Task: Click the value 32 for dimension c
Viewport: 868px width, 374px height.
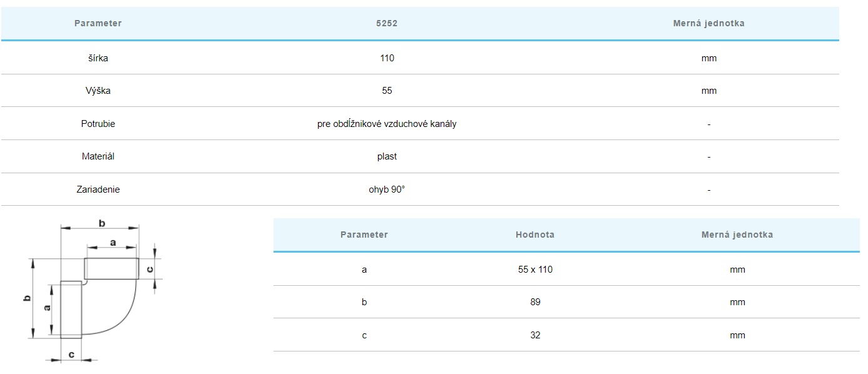Action: [534, 335]
